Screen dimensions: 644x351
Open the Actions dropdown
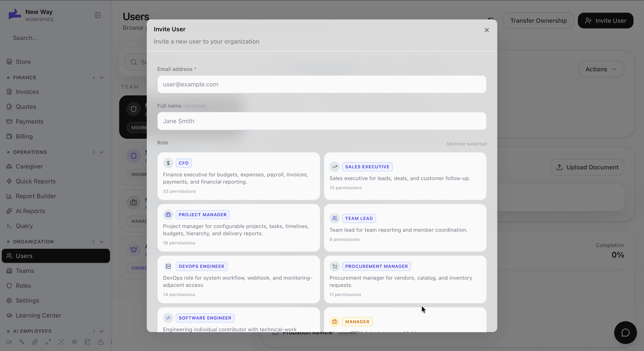(x=601, y=69)
